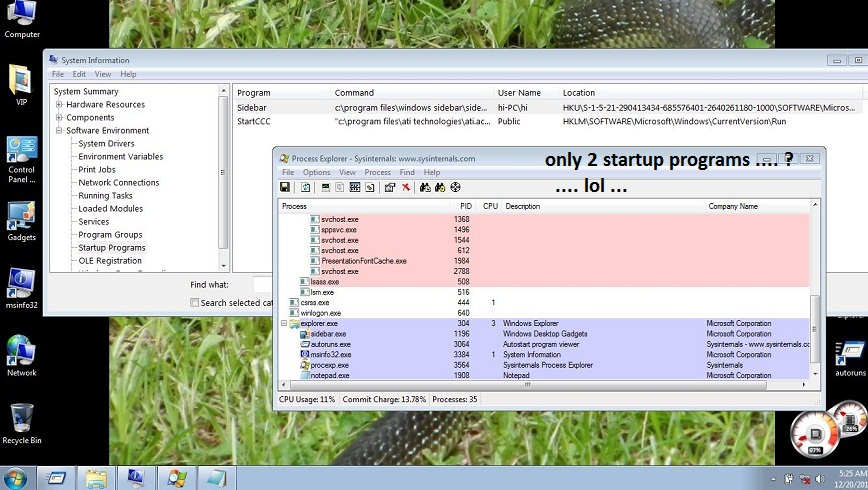868x490 pixels.
Task: Open Process menu in Process Explorer
Action: pos(378,173)
